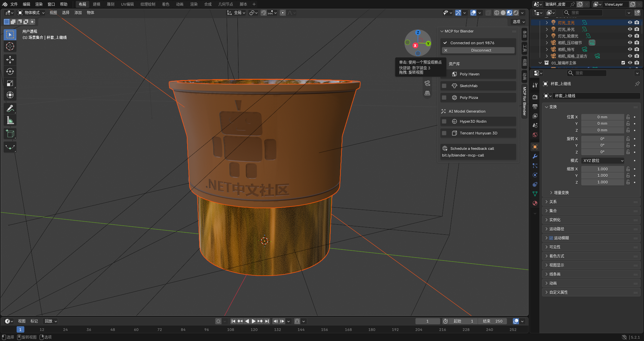
Task: Switch viewport to solid shading
Action: (x=503, y=13)
